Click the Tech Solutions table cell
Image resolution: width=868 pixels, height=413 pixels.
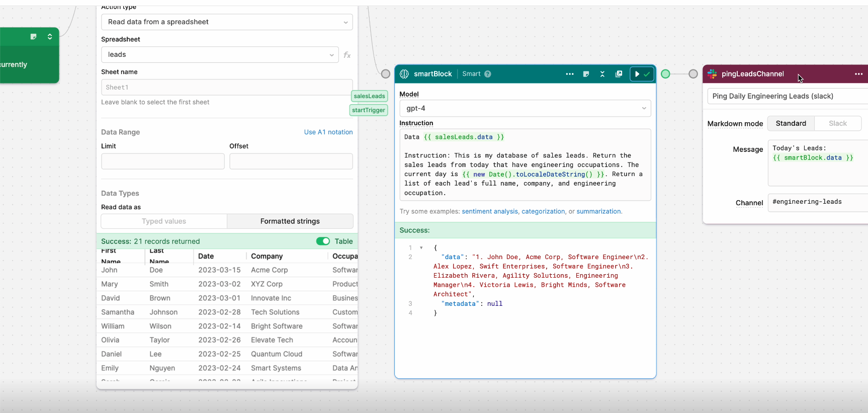click(x=275, y=312)
